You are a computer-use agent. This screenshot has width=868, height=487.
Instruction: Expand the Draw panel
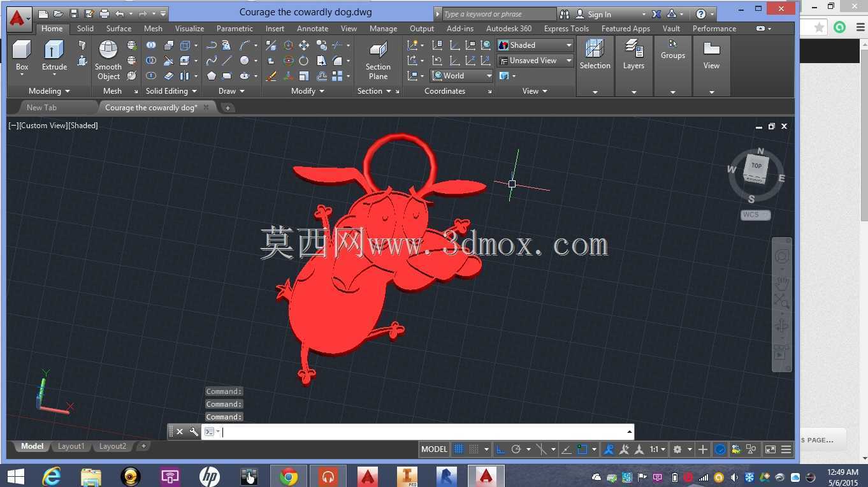click(231, 91)
